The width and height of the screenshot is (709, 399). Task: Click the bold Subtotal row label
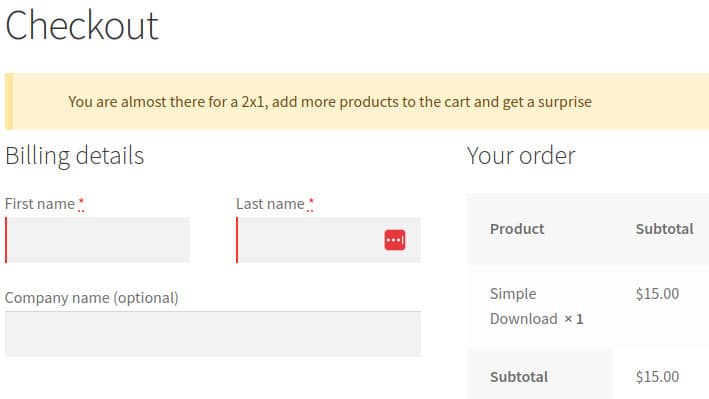click(519, 377)
